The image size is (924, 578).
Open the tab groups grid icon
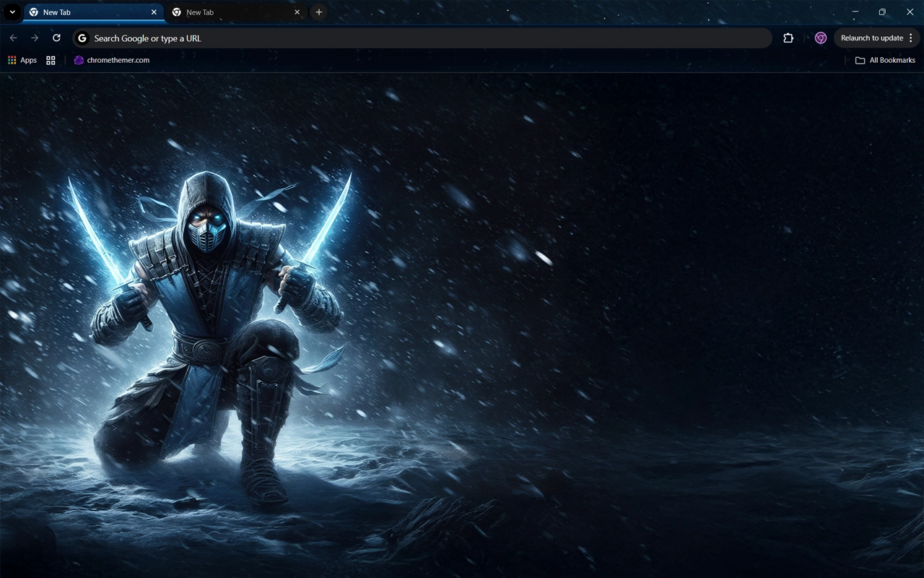click(51, 61)
